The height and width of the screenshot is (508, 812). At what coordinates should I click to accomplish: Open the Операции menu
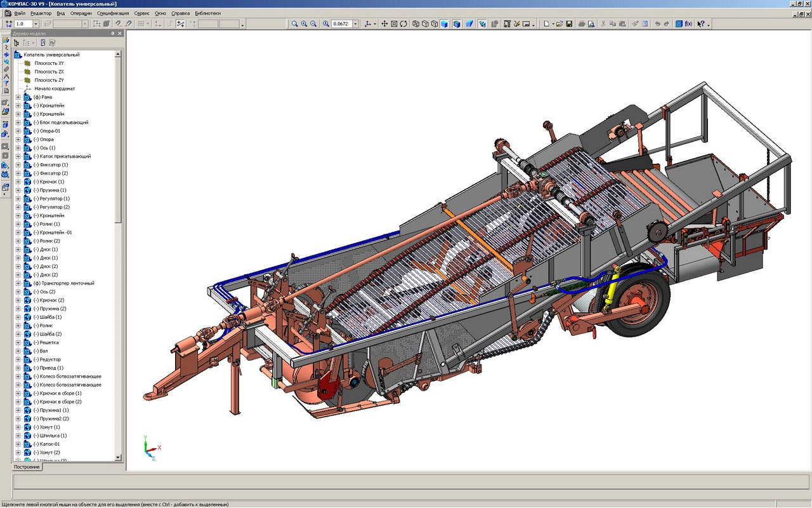tap(81, 13)
